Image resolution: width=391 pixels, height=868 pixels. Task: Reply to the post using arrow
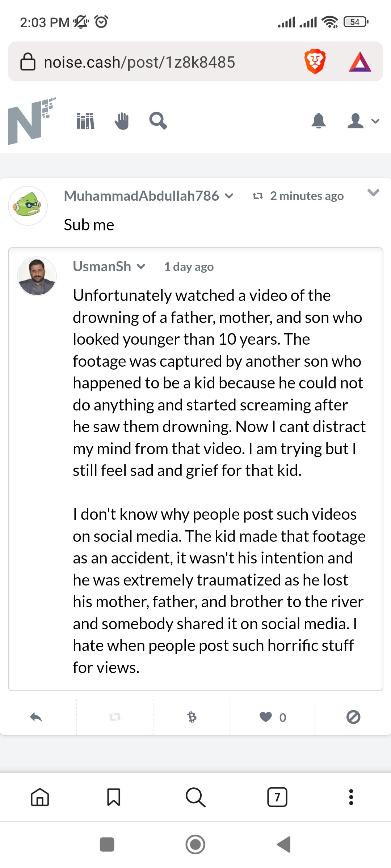tap(36, 717)
